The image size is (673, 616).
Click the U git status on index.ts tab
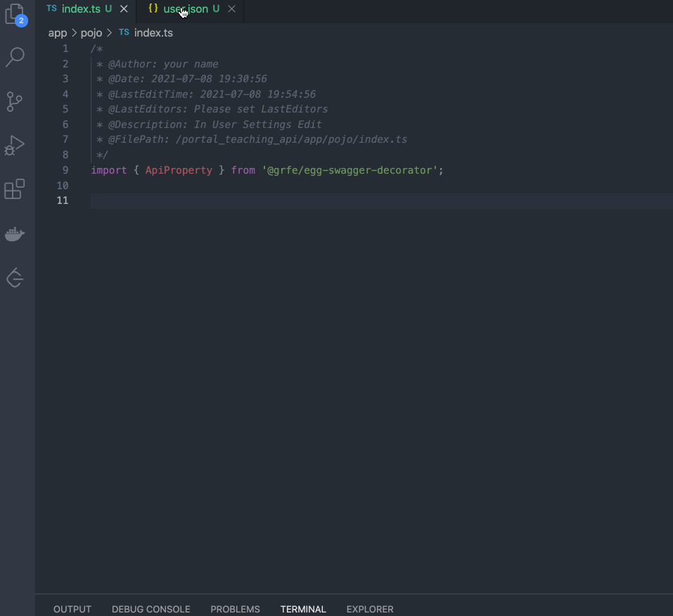pyautogui.click(x=108, y=9)
